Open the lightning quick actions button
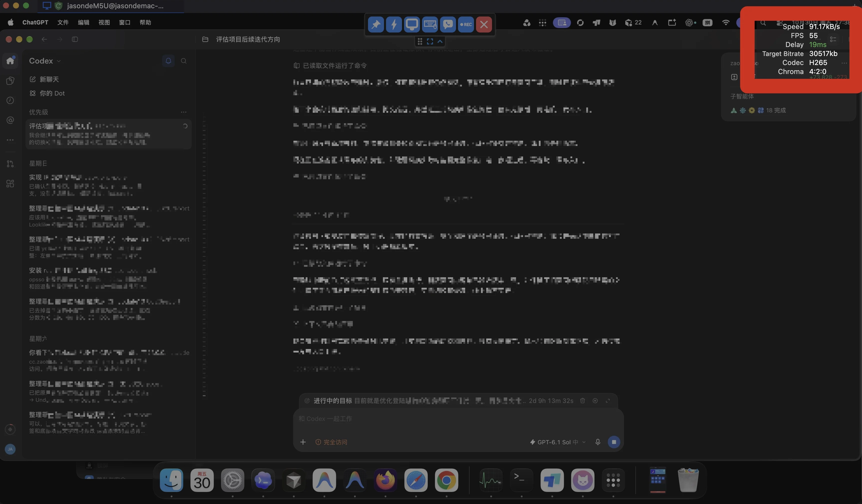The image size is (862, 504). [x=394, y=24]
